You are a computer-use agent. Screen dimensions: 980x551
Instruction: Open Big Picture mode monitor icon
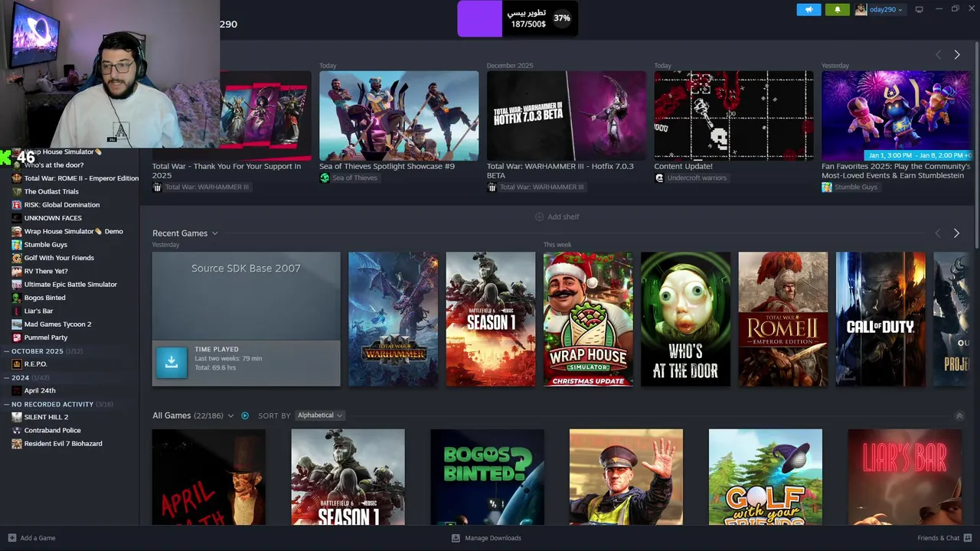pos(919,9)
